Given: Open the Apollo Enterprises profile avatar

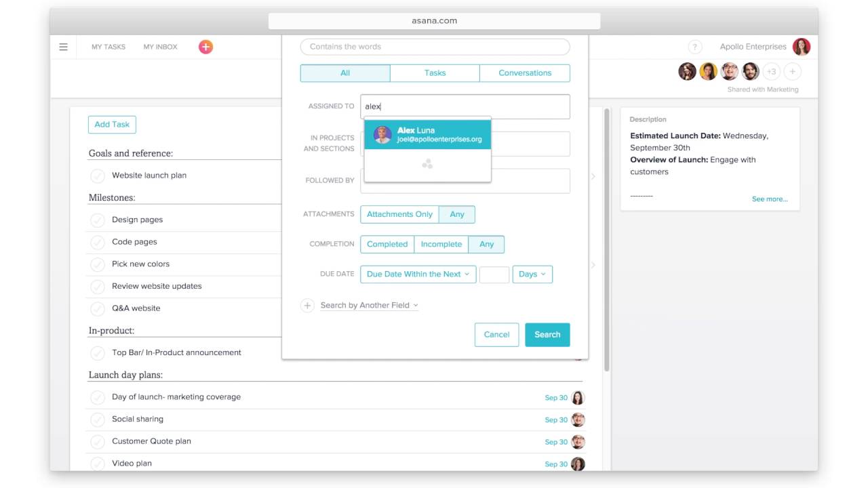Looking at the screenshot, I should (802, 47).
